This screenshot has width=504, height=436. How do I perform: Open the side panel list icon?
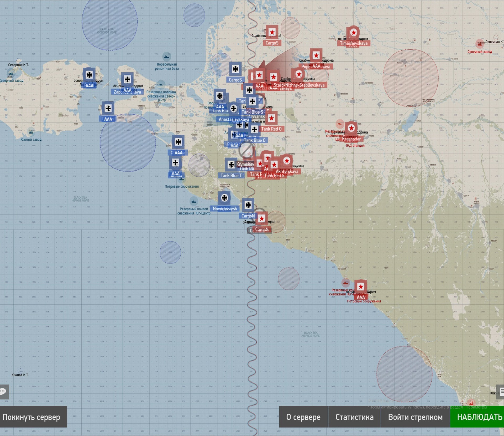point(501,392)
